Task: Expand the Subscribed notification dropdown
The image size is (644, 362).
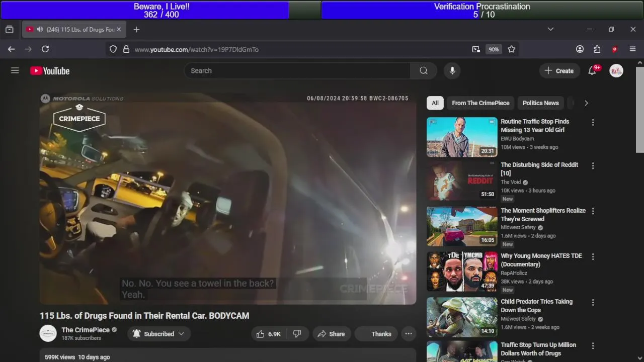Action: coord(158,334)
